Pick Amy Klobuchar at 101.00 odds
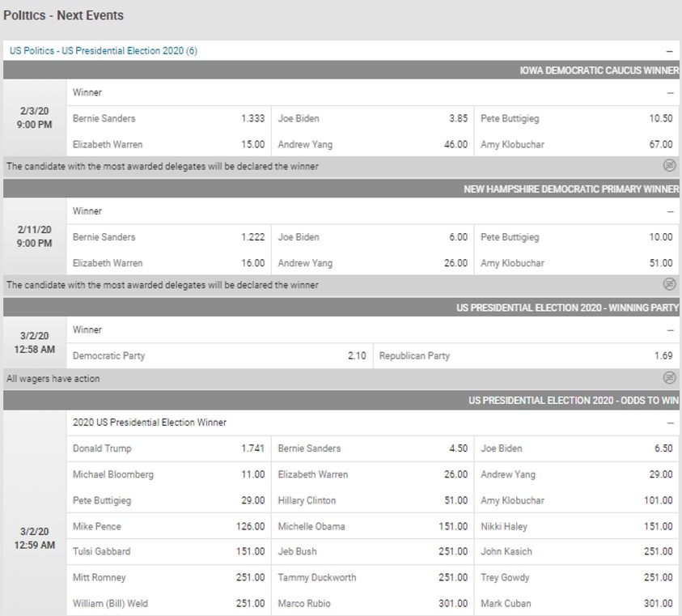The width and height of the screenshot is (682, 616). pyautogui.click(x=577, y=500)
